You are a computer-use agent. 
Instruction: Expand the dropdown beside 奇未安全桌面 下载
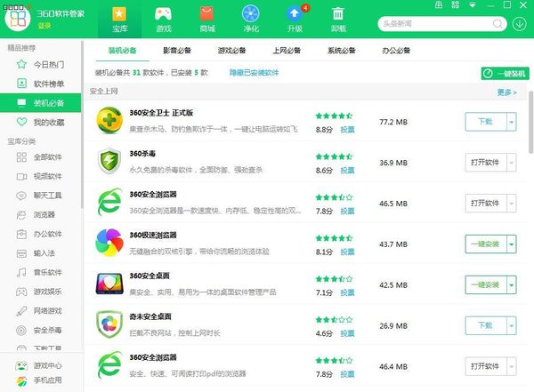click(x=511, y=325)
